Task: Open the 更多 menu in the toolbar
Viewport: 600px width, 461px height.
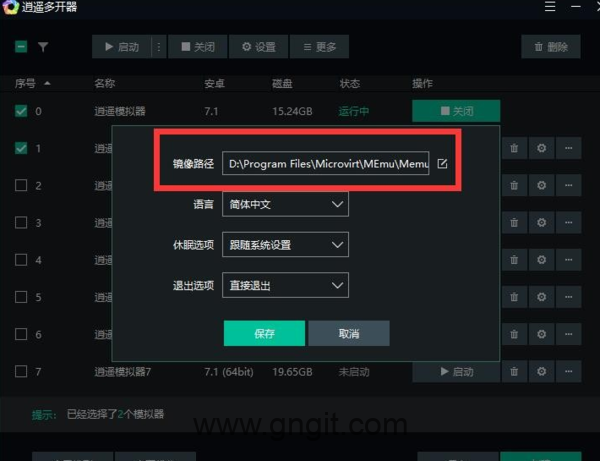Action: tap(320, 47)
